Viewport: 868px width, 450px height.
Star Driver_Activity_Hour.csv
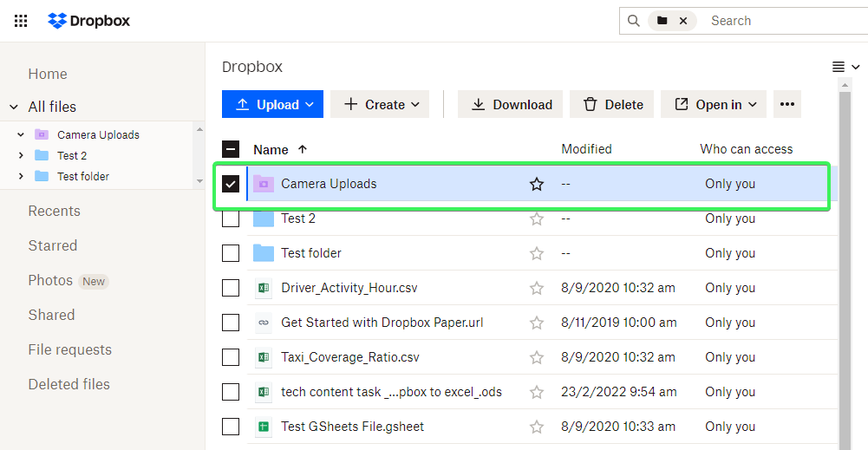coord(537,289)
